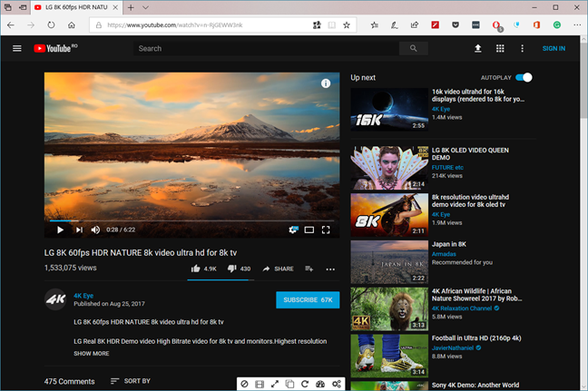
Task: Close the LG 8K browser tab
Action: coord(115,7)
